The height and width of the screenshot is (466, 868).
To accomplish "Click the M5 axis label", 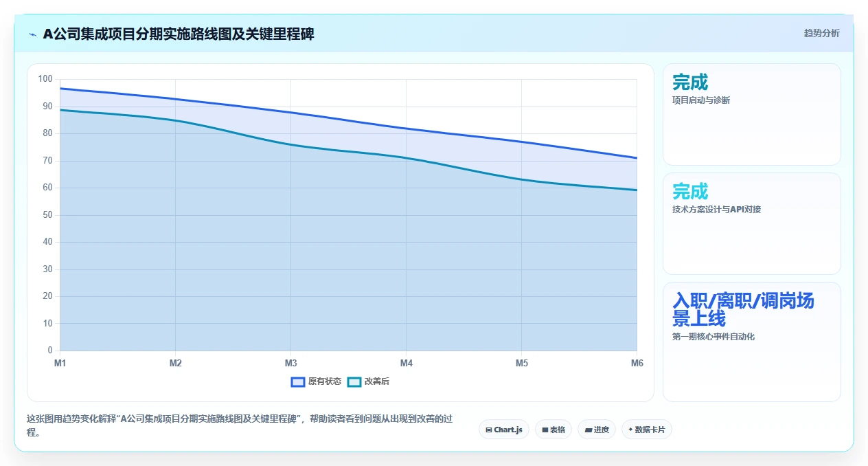I will 521,363.
